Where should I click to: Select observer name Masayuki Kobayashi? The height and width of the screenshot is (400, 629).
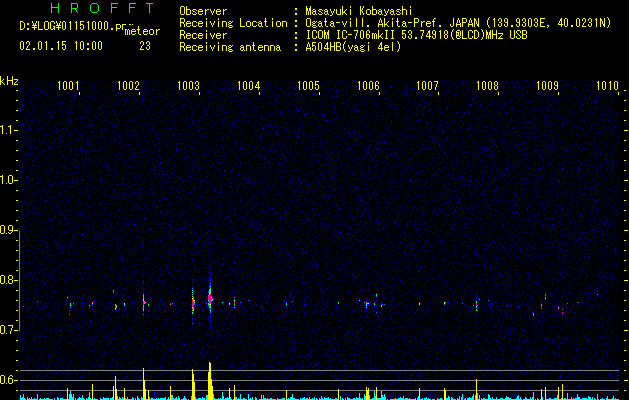click(359, 11)
